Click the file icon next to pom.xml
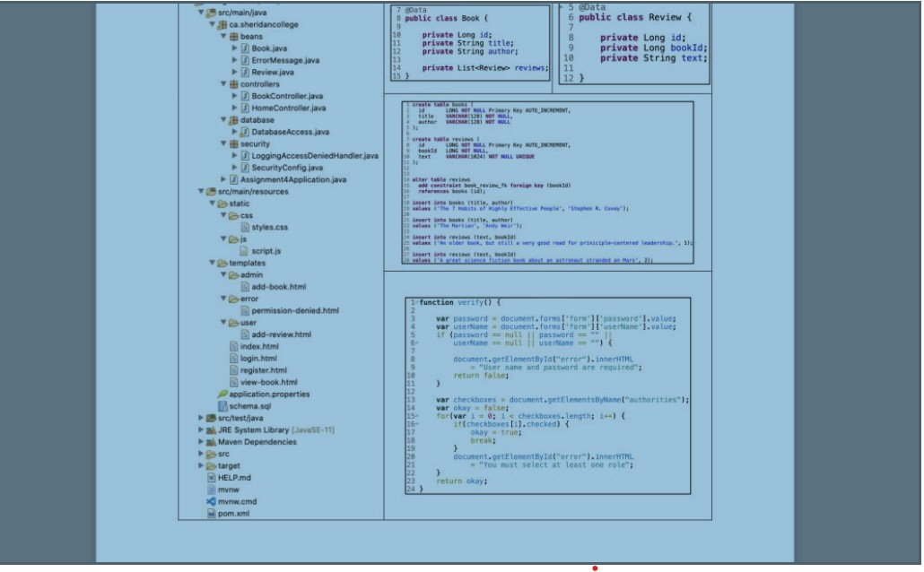 point(213,515)
